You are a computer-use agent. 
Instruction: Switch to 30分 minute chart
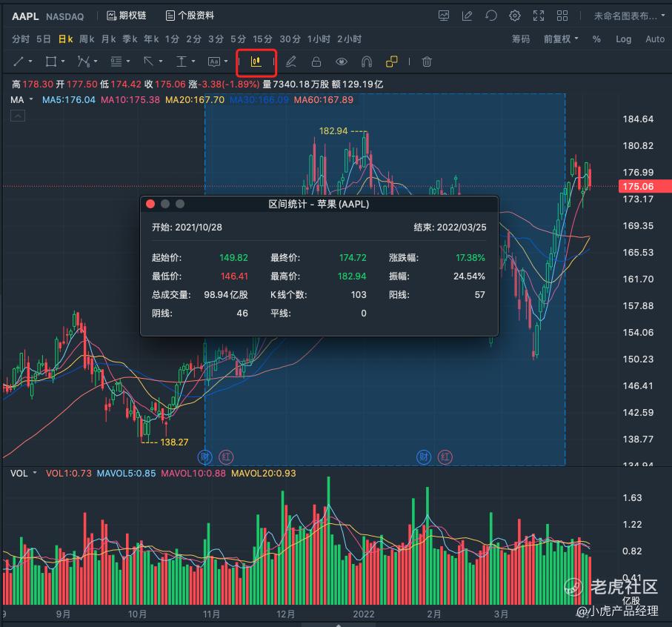point(290,39)
